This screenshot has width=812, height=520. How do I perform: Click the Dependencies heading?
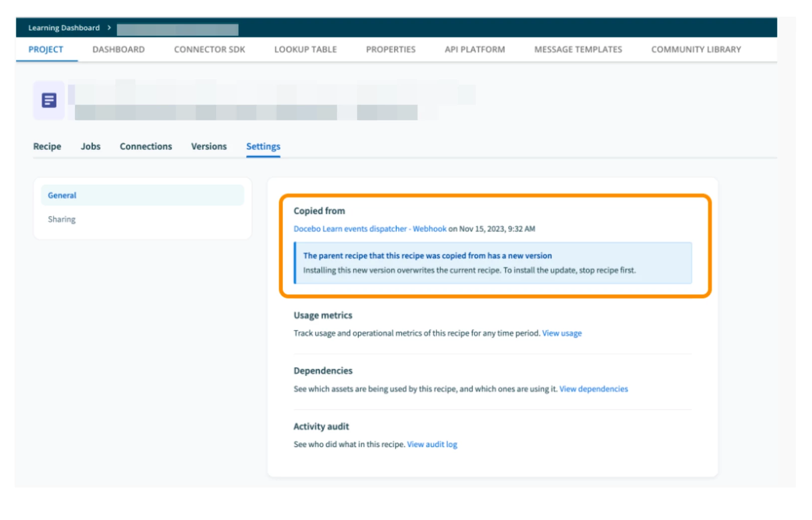[323, 371]
